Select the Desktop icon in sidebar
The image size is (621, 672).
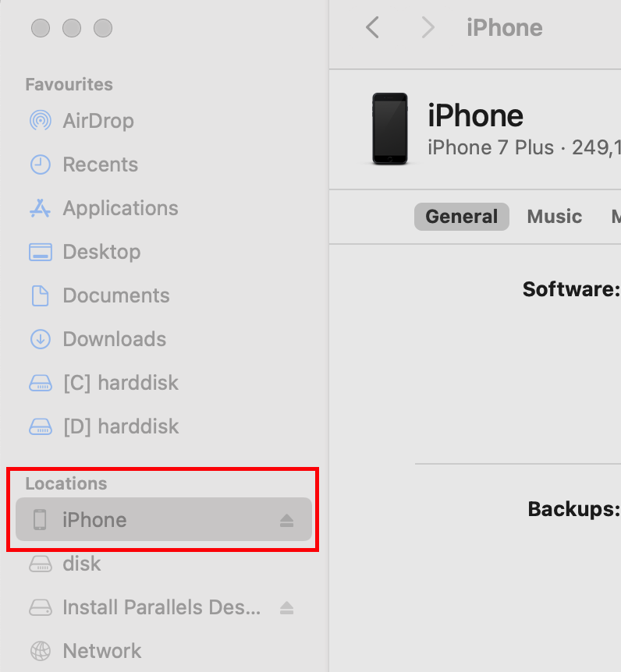[x=40, y=252]
